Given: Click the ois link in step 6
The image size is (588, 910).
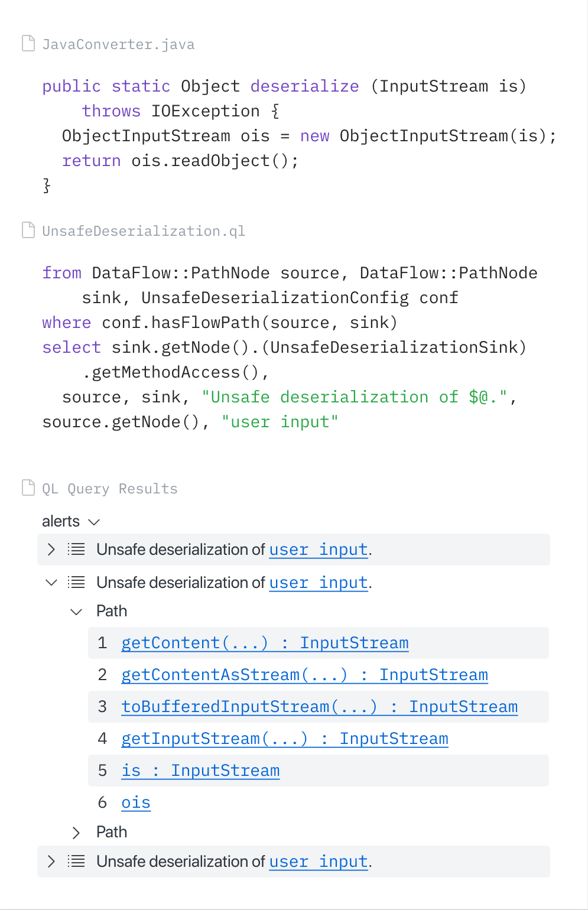Looking at the screenshot, I should tap(135, 802).
